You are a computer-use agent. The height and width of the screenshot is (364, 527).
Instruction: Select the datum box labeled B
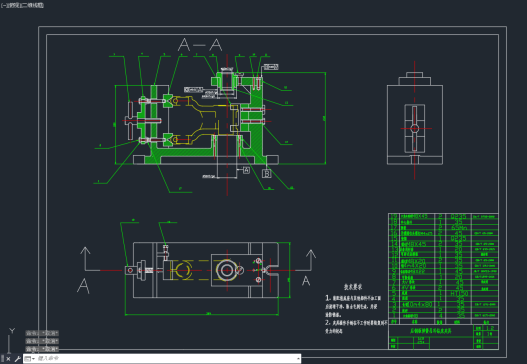(267, 173)
